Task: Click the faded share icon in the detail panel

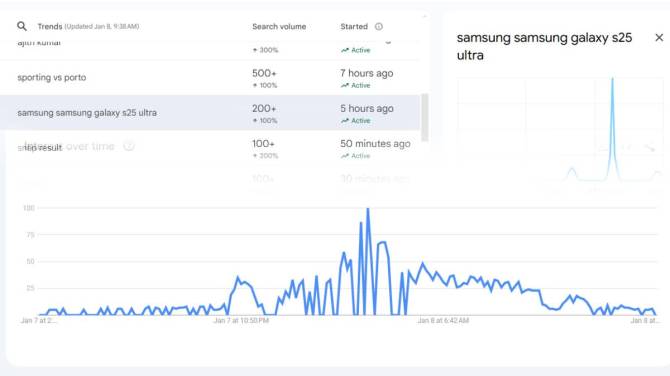Action: click(649, 148)
